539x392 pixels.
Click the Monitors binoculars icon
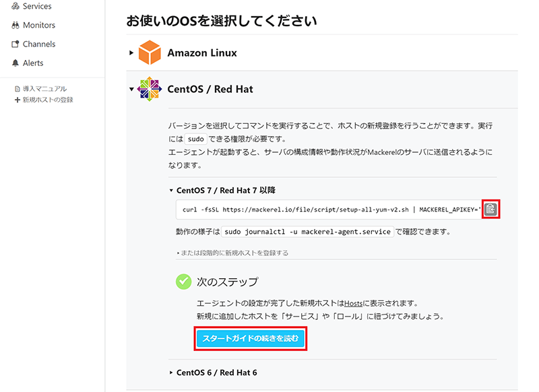click(15, 25)
